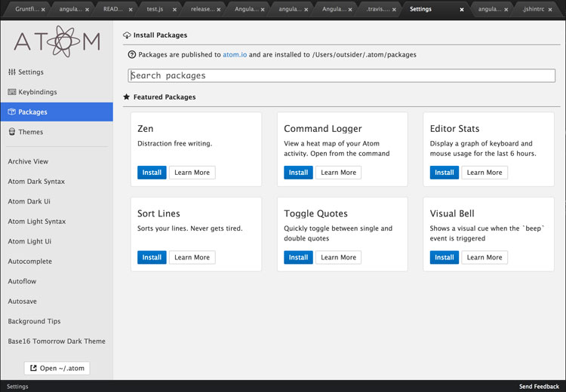Viewport: 566px width, 392px height.
Task: Install the Visual Bell package
Action: click(444, 258)
